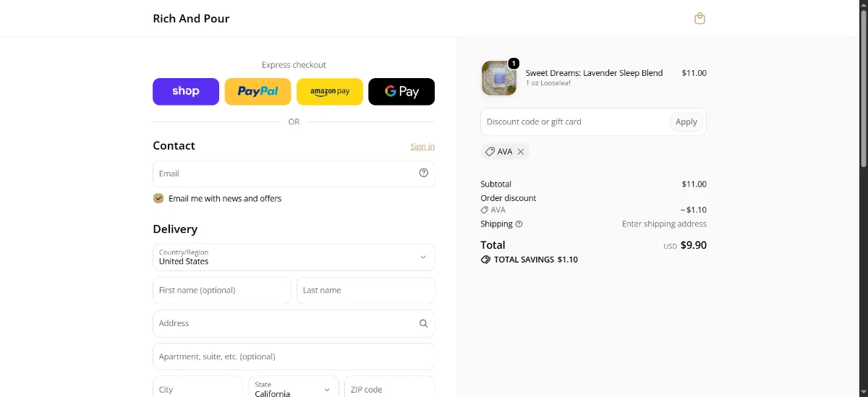The height and width of the screenshot is (397, 868).
Task: Click the Delivery section heading
Action: point(175,229)
